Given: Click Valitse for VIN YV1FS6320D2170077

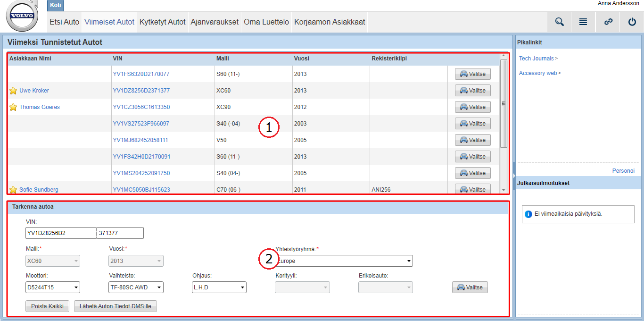Looking at the screenshot, I should pos(473,74).
